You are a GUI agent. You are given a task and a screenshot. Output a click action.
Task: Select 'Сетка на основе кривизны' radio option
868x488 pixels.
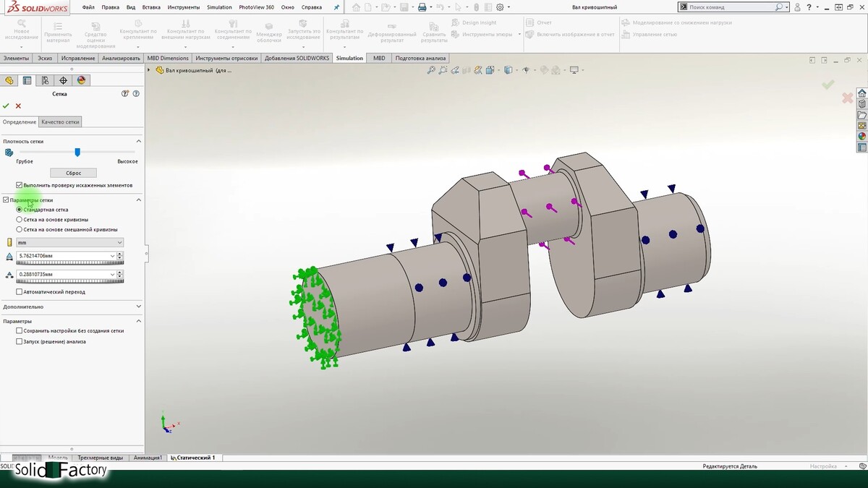(x=19, y=219)
